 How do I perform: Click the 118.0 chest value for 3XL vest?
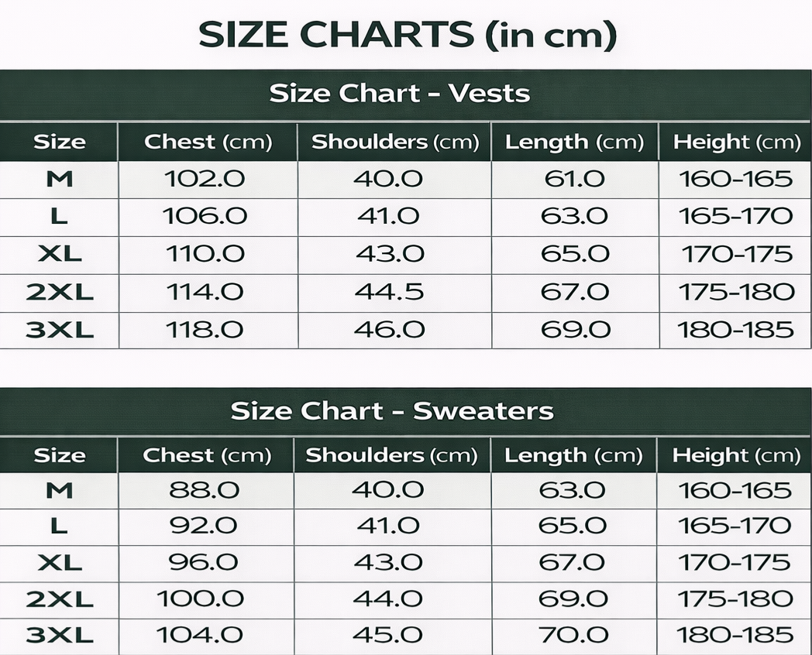tap(205, 330)
